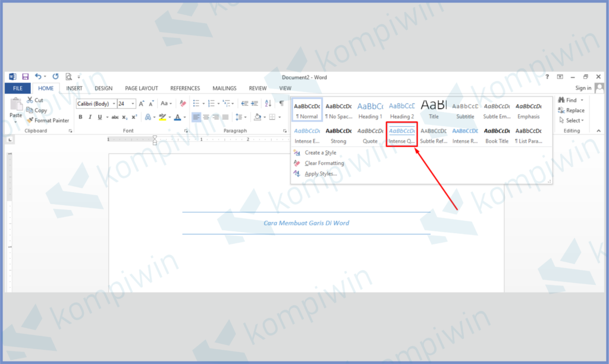This screenshot has height=364, width=609.
Task: Toggle Italic formatting
Action: click(x=90, y=117)
